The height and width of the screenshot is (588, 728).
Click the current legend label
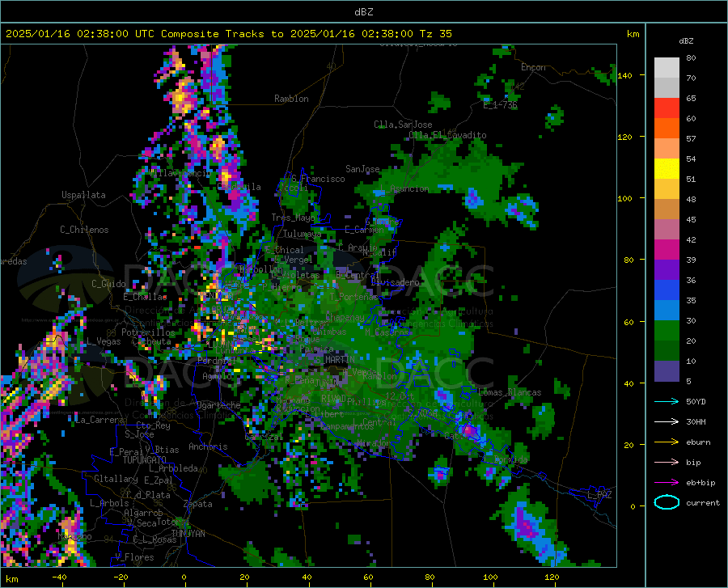pyautogui.click(x=703, y=502)
